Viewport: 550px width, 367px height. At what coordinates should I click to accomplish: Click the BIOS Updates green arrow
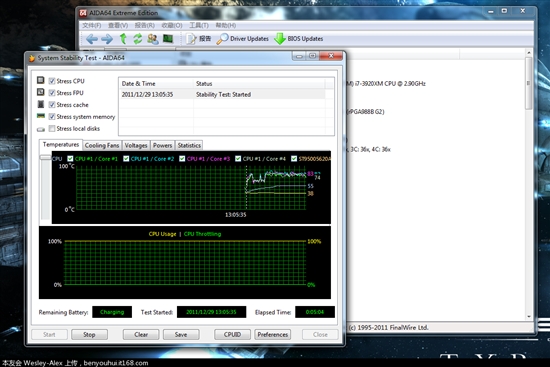pyautogui.click(x=280, y=39)
